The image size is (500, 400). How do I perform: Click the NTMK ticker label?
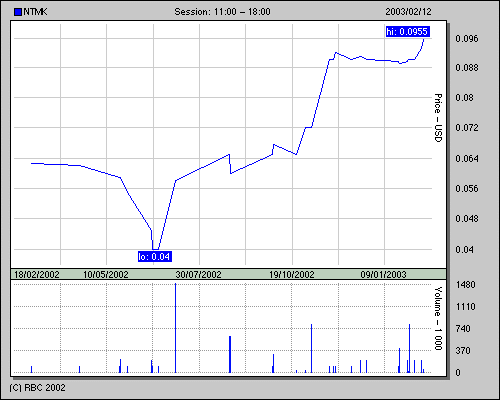pyautogui.click(x=35, y=12)
